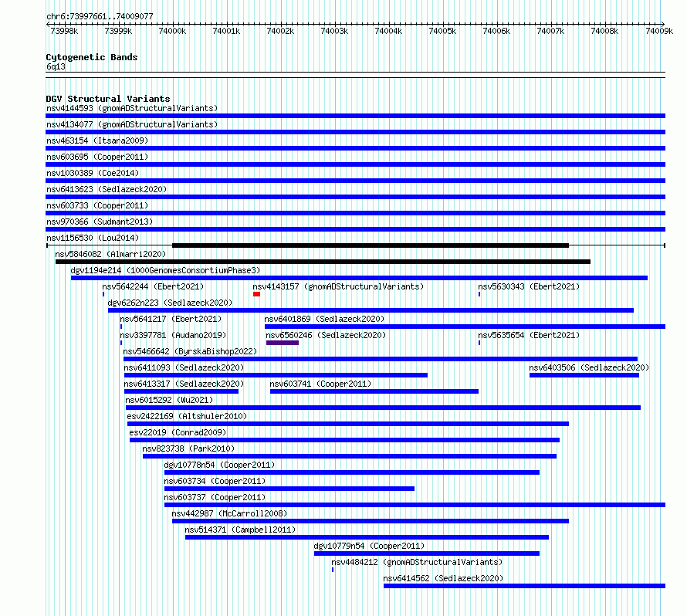The height and width of the screenshot is (616, 687).
Task: Select nsv3397781 (Audano2019) label
Action: point(173,335)
